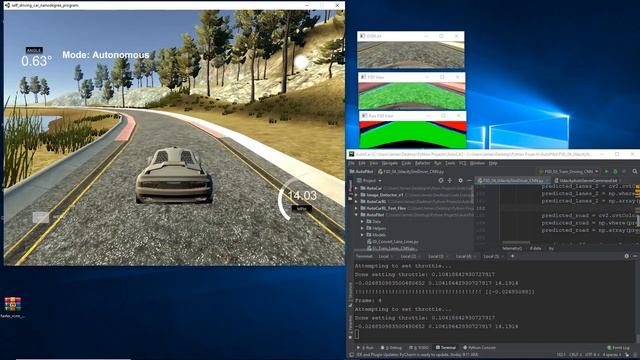Click the green Debug bug icon
The width and height of the screenshot is (640, 360).
616,171
